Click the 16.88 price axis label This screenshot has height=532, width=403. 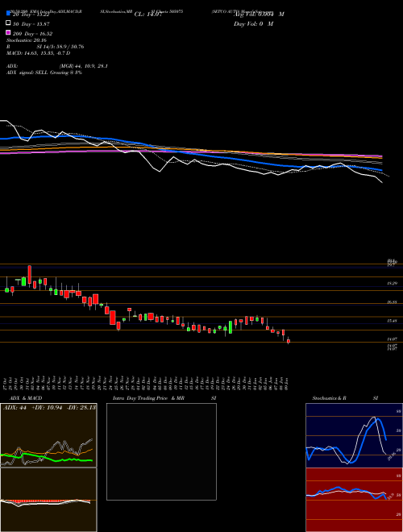[x=393, y=301]
